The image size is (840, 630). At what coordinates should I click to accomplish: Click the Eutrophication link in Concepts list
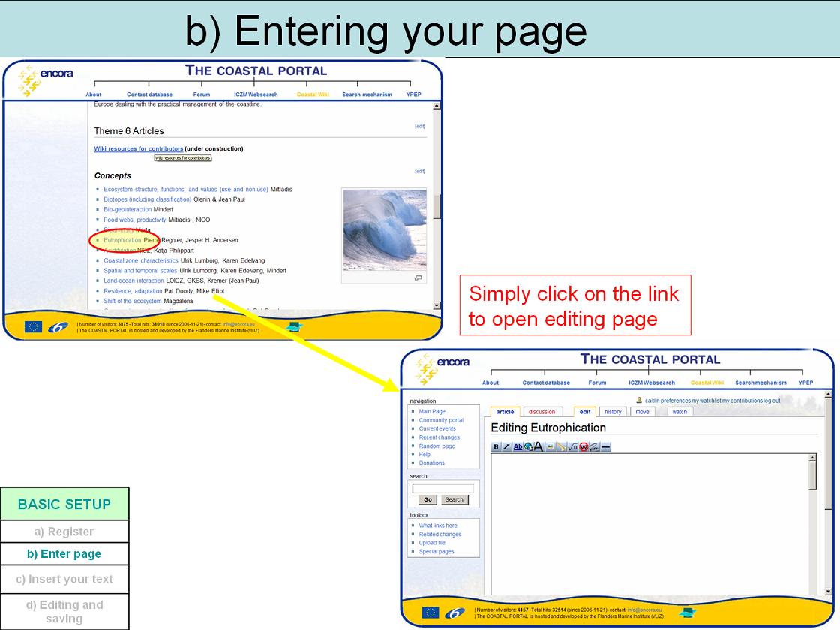[x=122, y=240]
